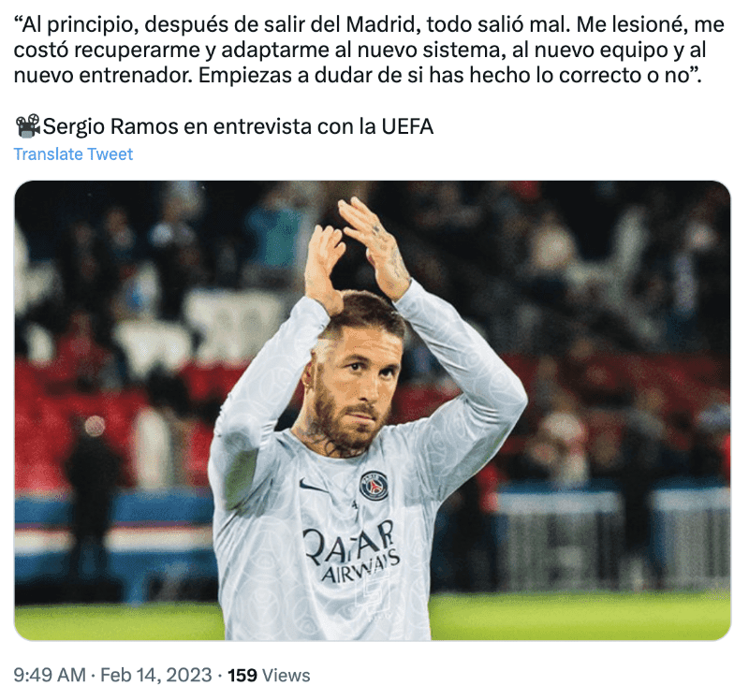
Task: Select the Feb 14, 2023 date
Action: pos(155,675)
